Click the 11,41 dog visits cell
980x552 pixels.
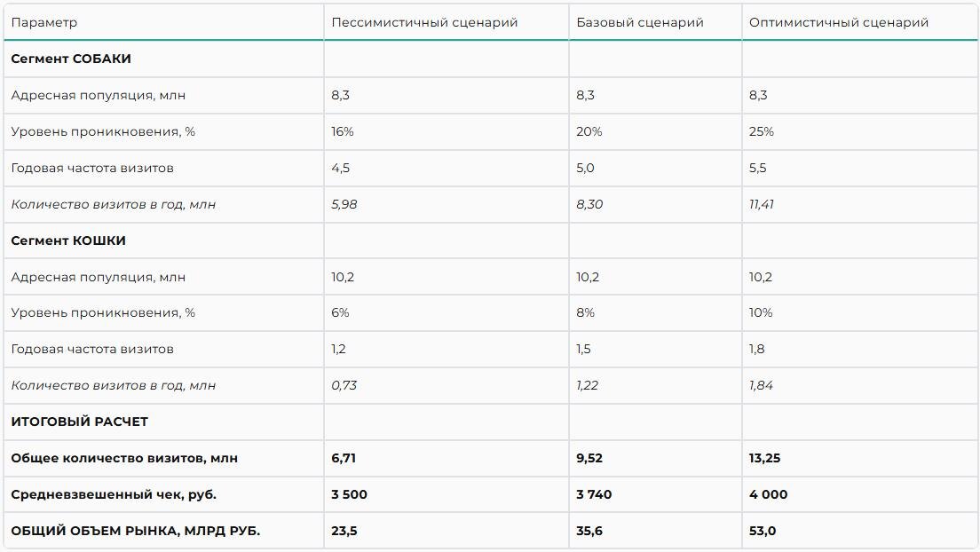point(761,204)
